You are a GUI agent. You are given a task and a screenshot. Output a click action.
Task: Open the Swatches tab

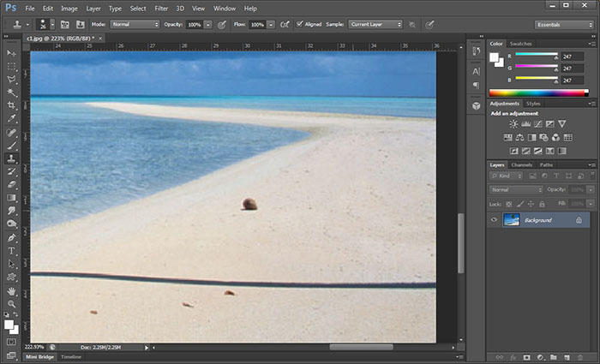click(520, 43)
